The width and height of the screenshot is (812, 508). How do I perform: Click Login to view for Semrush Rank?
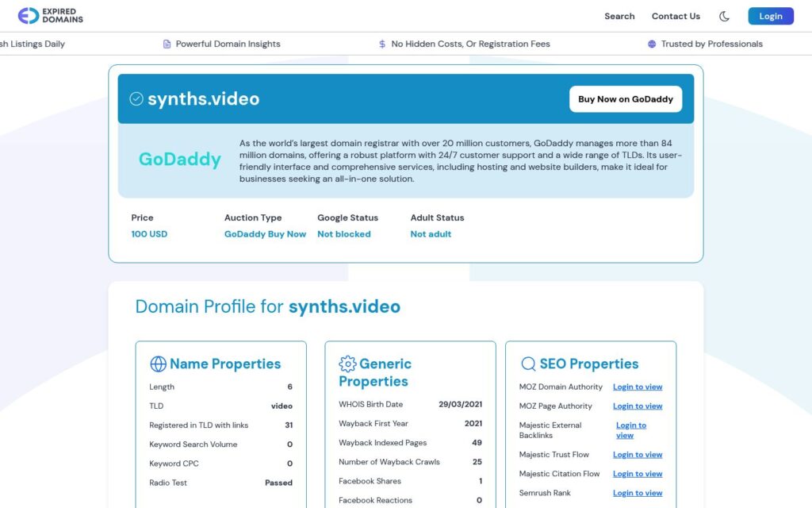638,493
